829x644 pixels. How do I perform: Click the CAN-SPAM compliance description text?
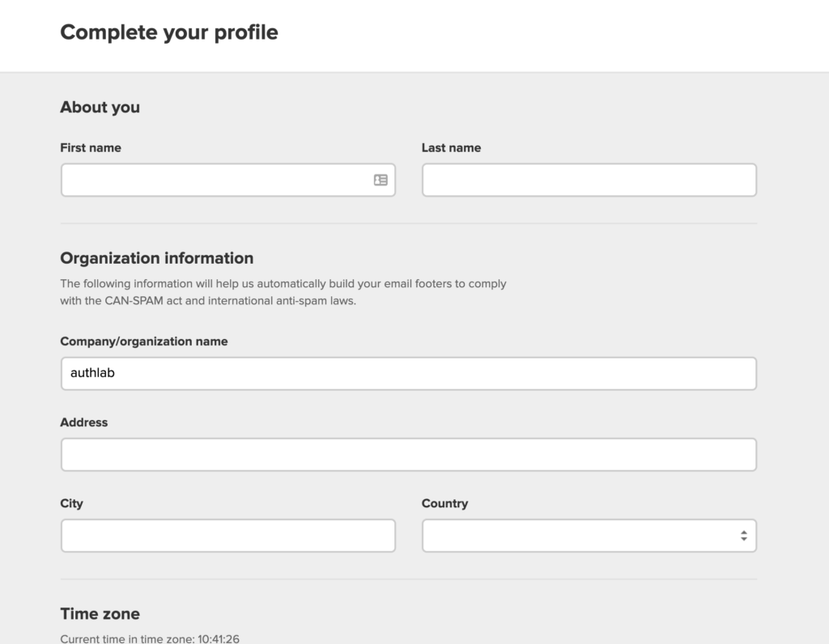[x=283, y=291]
